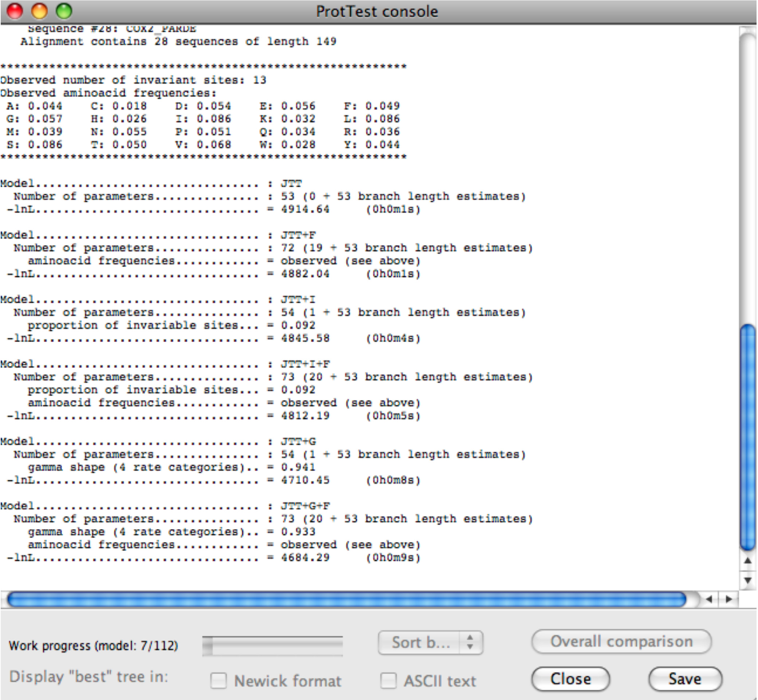
Task: Open the Sort by dropdown
Action: [x=420, y=642]
